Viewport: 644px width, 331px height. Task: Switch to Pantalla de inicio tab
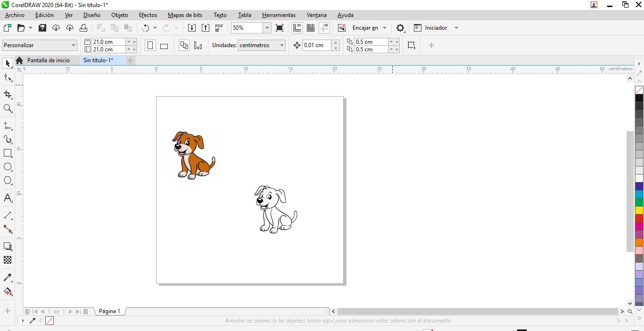click(x=48, y=60)
